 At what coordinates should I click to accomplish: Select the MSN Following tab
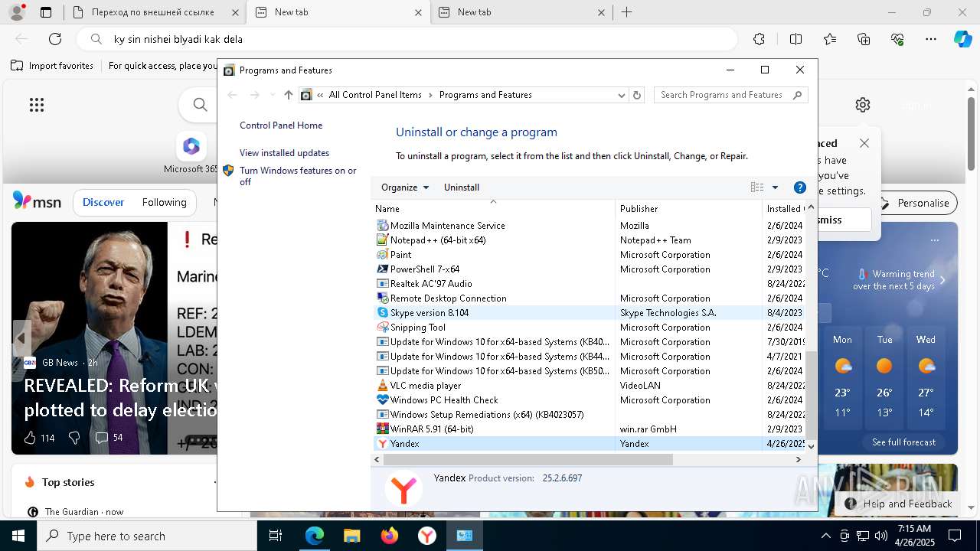[x=164, y=203]
